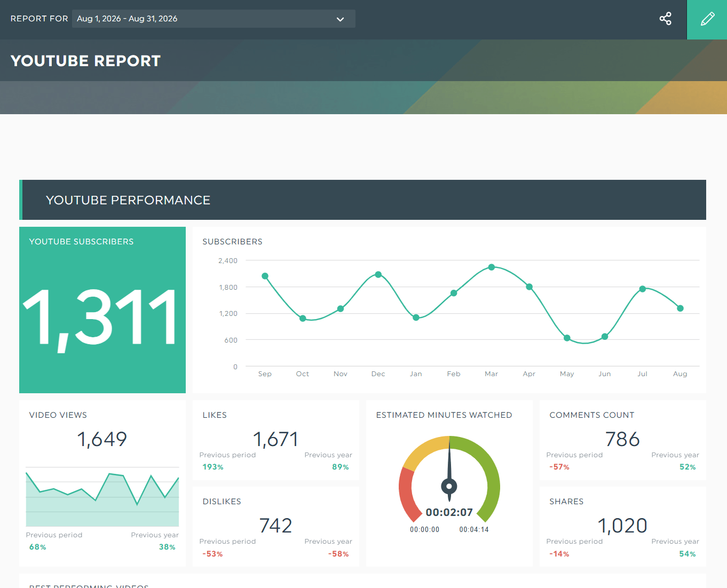Click the -53% dislikes previous period value

(x=212, y=554)
